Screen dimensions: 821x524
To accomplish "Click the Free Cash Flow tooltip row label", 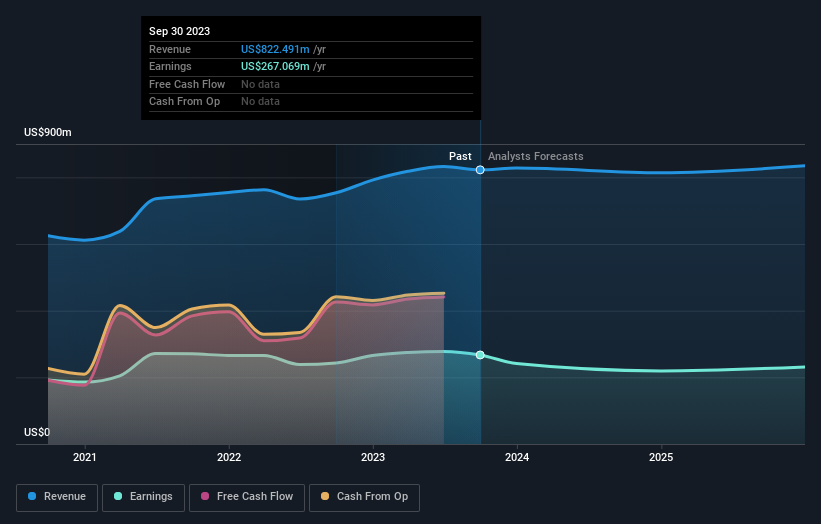I will coord(187,84).
